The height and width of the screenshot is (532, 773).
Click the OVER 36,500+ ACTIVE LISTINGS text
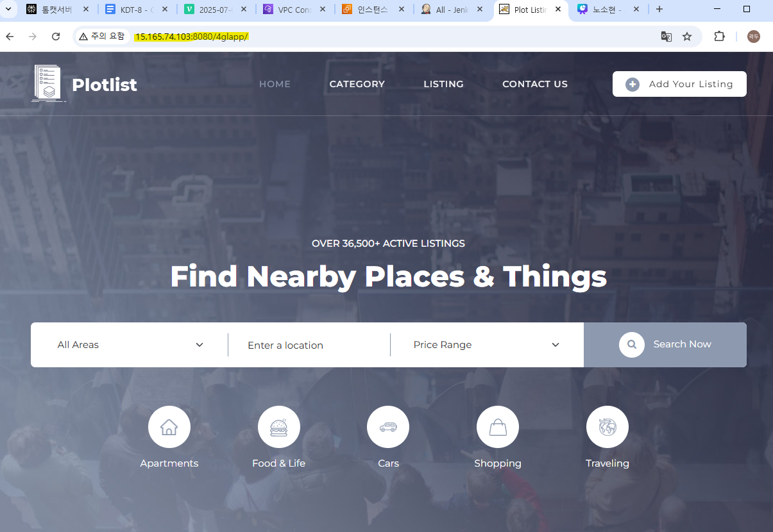pyautogui.click(x=388, y=244)
